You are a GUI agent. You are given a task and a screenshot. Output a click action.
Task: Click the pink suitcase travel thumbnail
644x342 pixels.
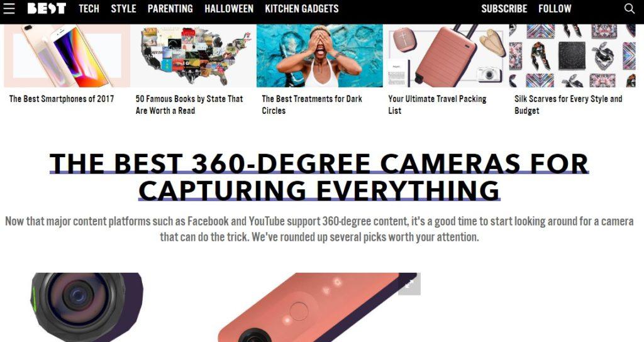coord(446,56)
